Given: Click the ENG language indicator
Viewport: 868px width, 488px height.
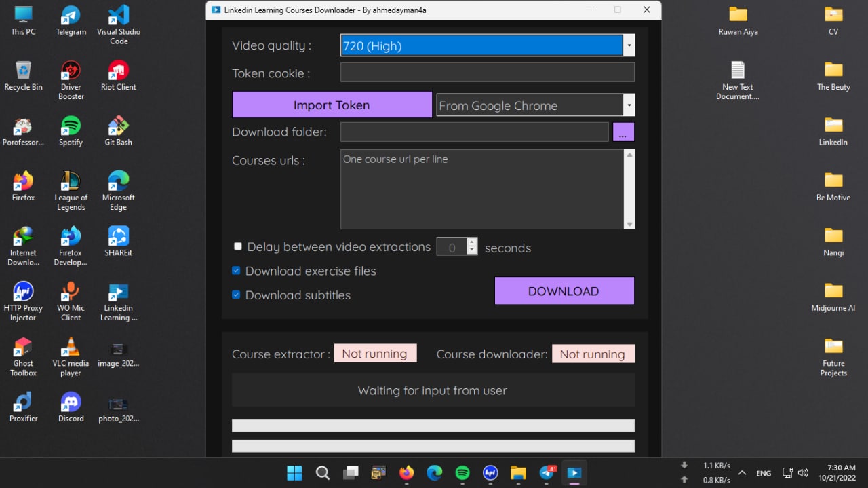Looking at the screenshot, I should tap(764, 473).
